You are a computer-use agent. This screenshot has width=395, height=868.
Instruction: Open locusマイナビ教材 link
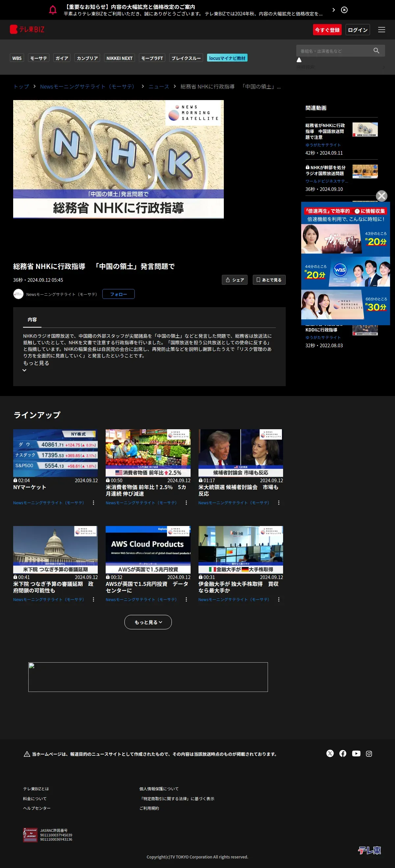(x=227, y=58)
